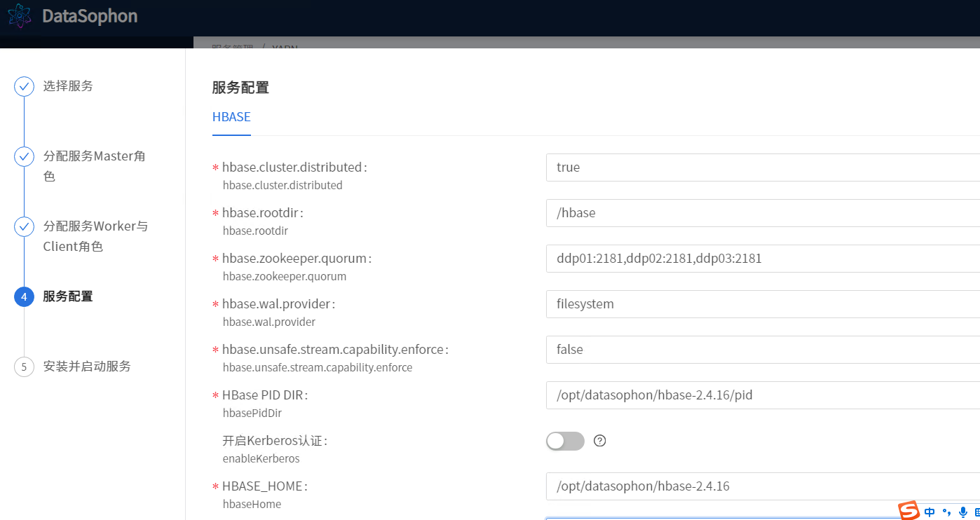Click the Sogou input method S logo
Screen dimensions: 980x520
pyautogui.click(x=909, y=512)
